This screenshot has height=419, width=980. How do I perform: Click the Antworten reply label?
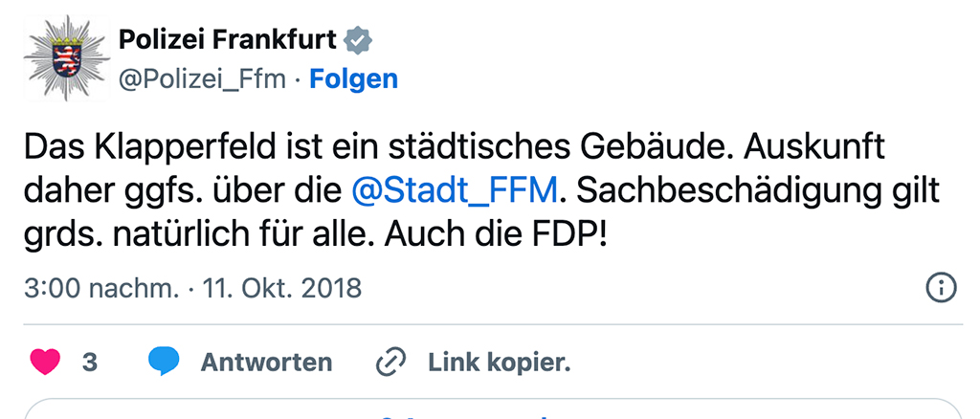[x=266, y=363]
